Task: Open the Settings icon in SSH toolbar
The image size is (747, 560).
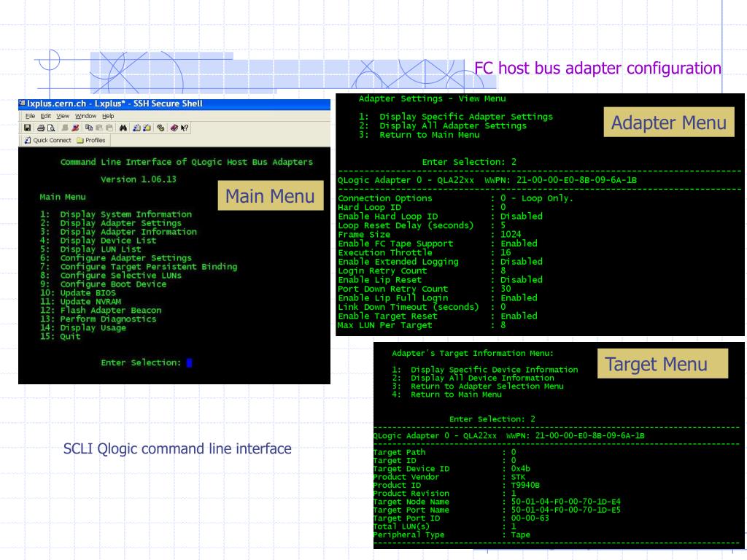Action: 160,128
